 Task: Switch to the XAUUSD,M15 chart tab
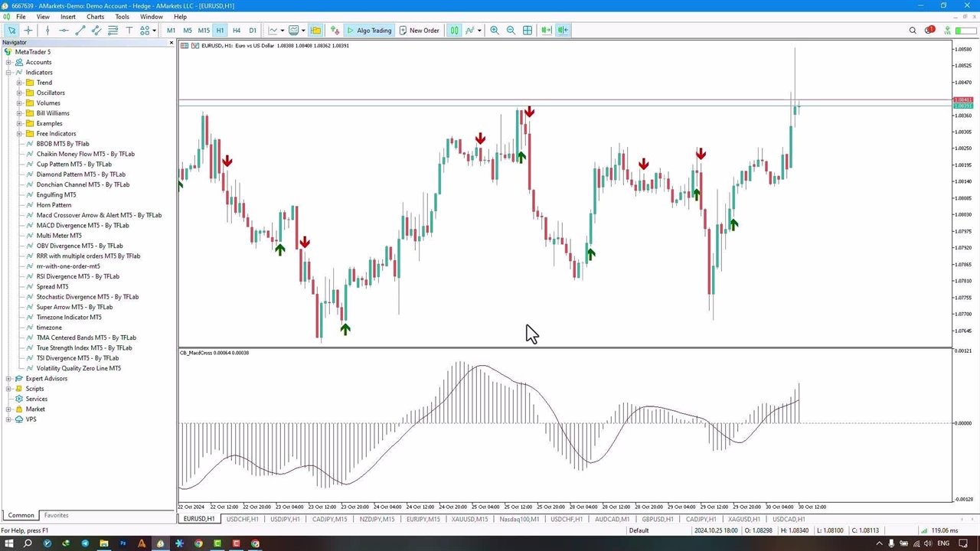(x=469, y=519)
